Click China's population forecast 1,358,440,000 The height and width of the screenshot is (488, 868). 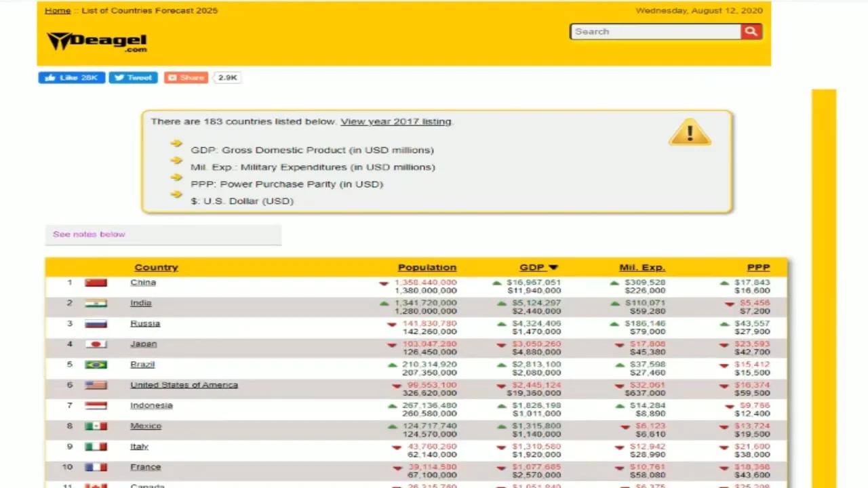[425, 283]
